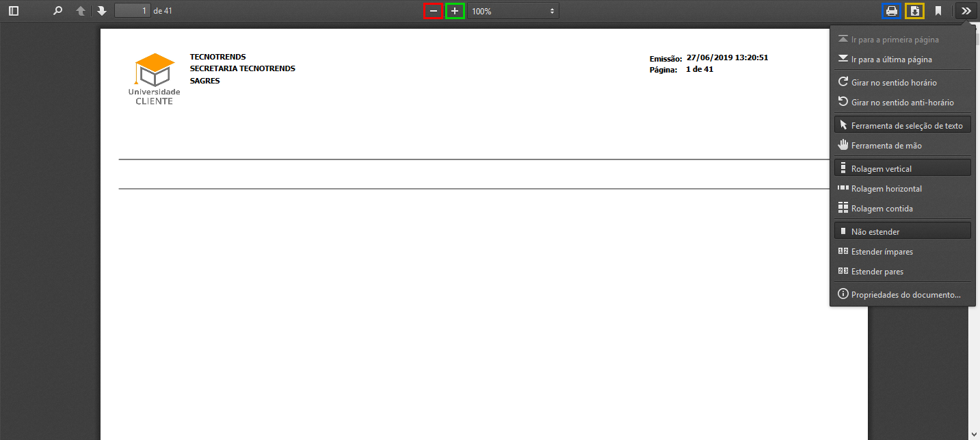Click the zoom in plus button
The height and width of the screenshot is (440, 980).
coord(455,11)
